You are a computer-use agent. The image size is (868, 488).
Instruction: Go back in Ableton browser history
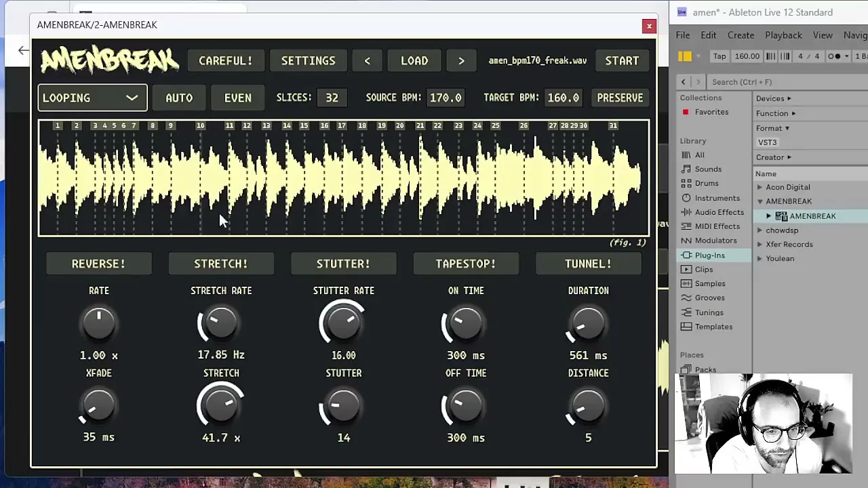click(x=684, y=81)
